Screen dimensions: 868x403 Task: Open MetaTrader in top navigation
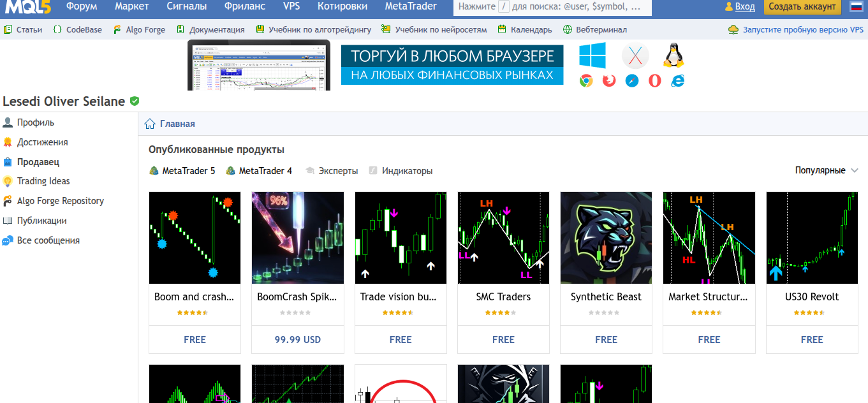coord(411,6)
